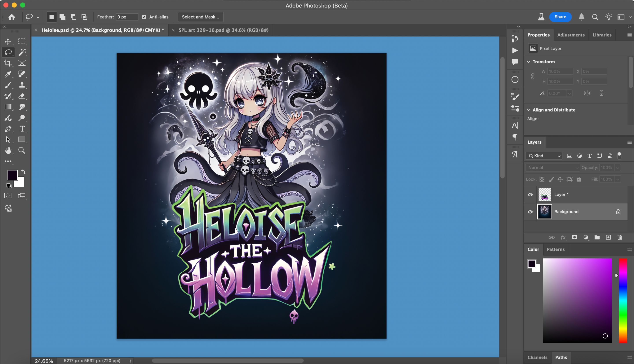Screen dimensions: 634x364
Task: Toggle layer filtering on/off switch
Action: [x=619, y=155]
